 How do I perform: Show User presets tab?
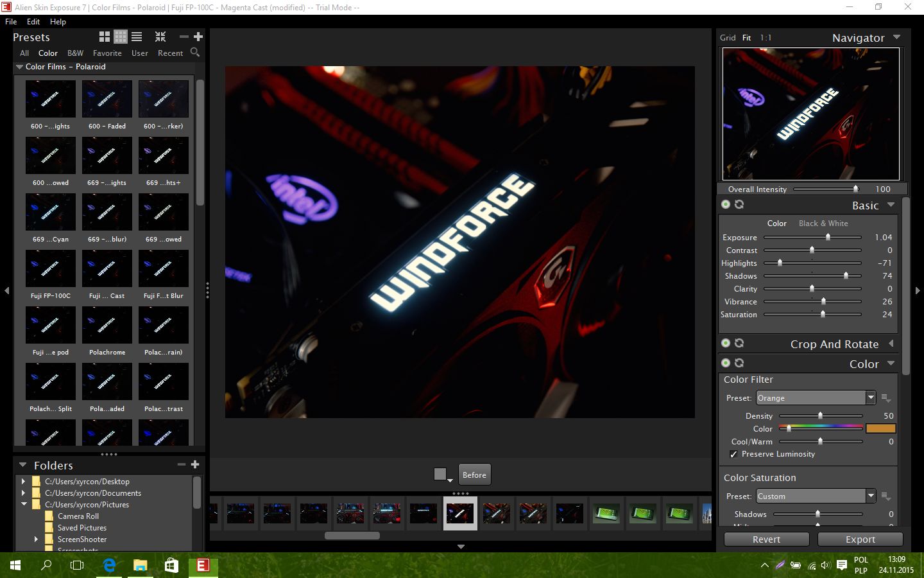pos(140,53)
